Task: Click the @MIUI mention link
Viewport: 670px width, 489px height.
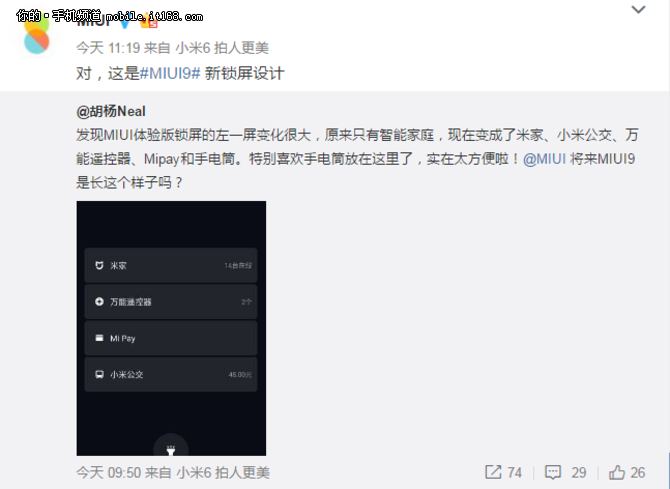Action: coord(544,159)
